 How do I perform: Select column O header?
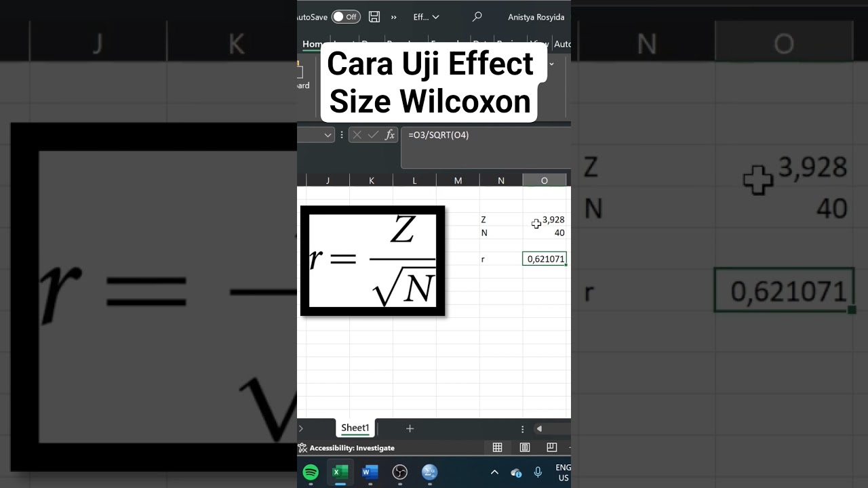tap(545, 180)
